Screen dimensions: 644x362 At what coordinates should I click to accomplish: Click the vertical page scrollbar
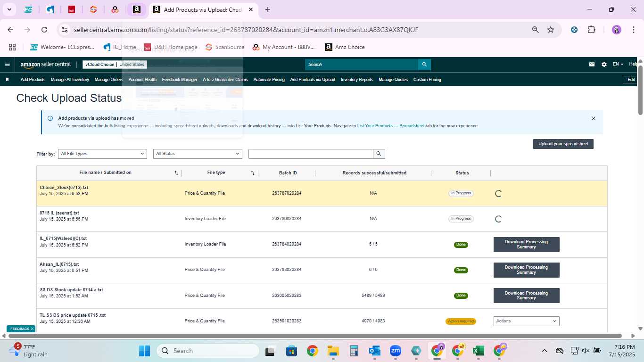tap(641, 90)
